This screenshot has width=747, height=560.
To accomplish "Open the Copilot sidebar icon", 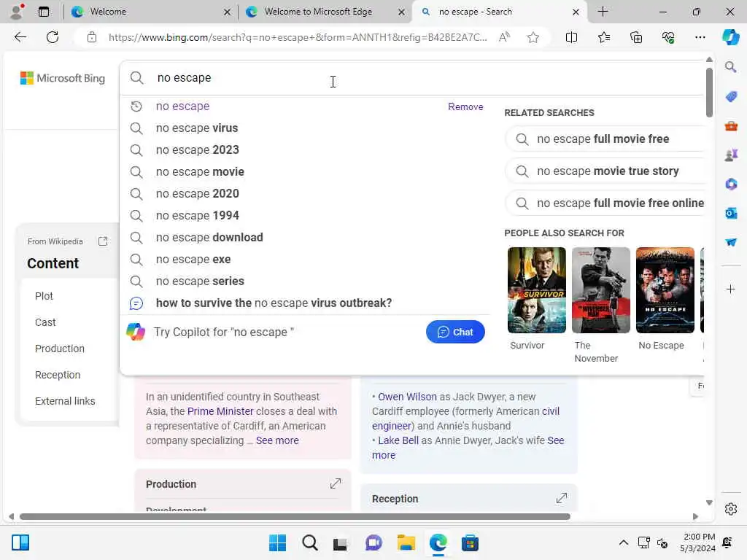I will tap(731, 37).
